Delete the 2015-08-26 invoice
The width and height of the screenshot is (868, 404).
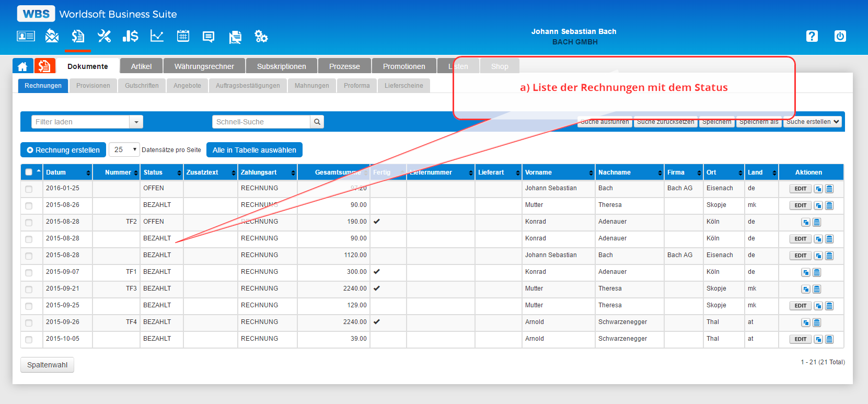829,205
